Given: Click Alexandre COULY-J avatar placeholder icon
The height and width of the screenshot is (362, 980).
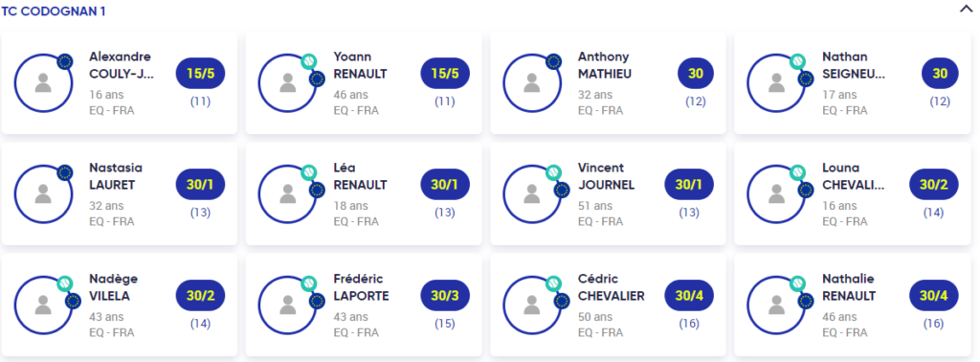Looking at the screenshot, I should click(43, 82).
